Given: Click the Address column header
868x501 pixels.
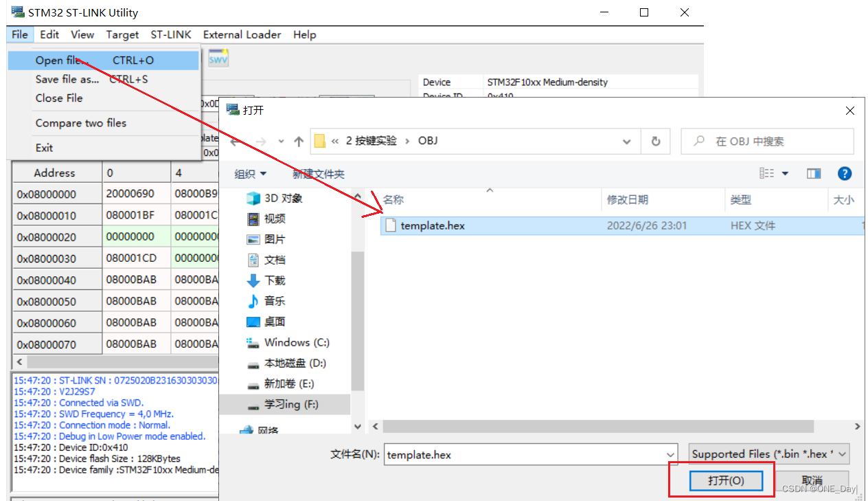Looking at the screenshot, I should pyautogui.click(x=58, y=173).
